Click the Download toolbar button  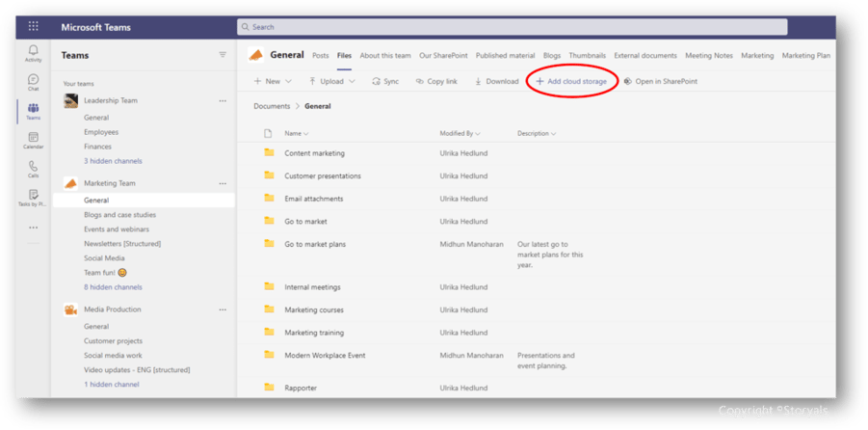496,81
